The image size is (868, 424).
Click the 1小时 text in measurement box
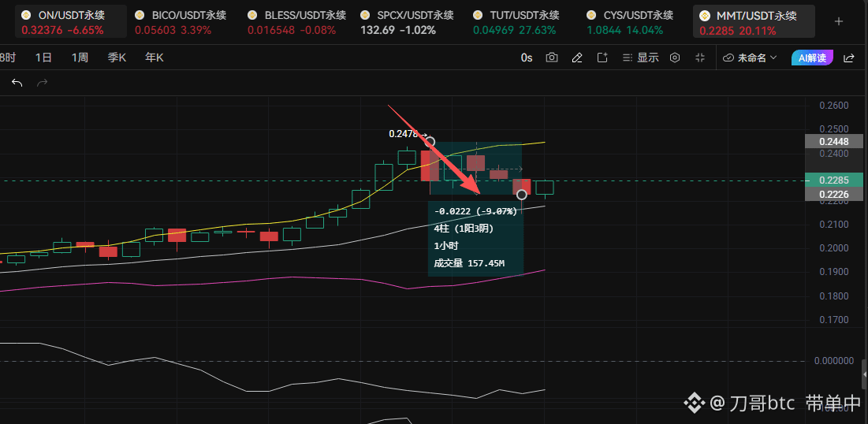click(447, 246)
